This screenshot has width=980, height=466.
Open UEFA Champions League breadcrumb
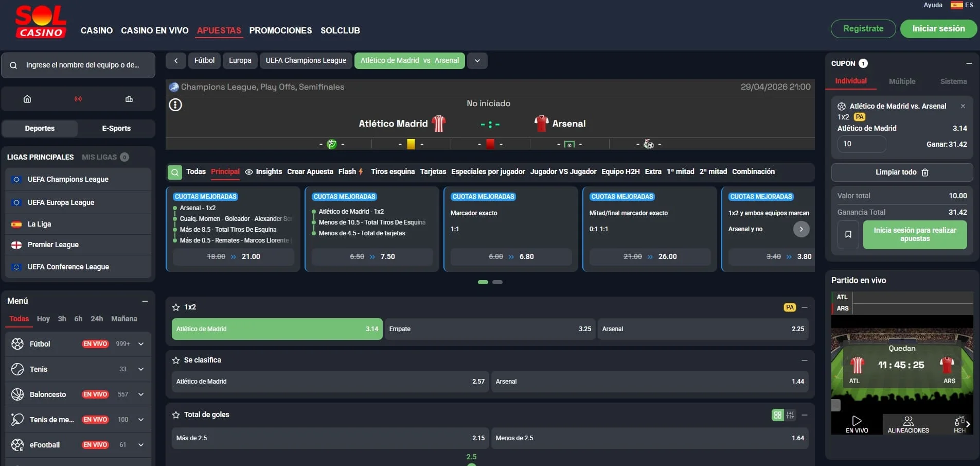[306, 61]
